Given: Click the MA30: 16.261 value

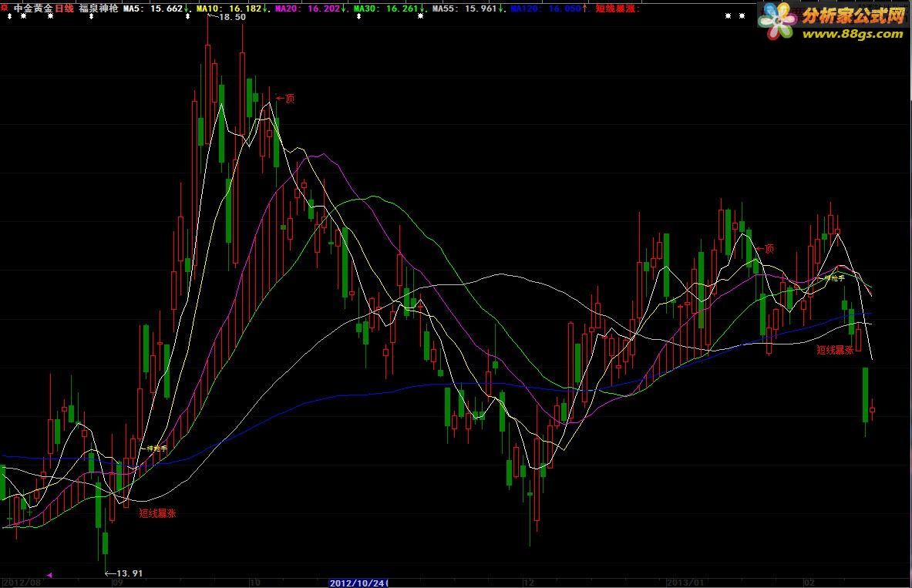Looking at the screenshot, I should (x=386, y=8).
